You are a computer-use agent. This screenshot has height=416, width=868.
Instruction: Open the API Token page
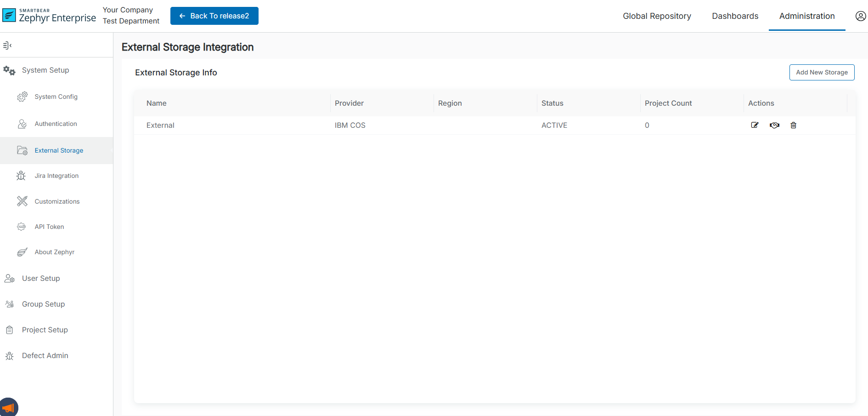pos(49,227)
